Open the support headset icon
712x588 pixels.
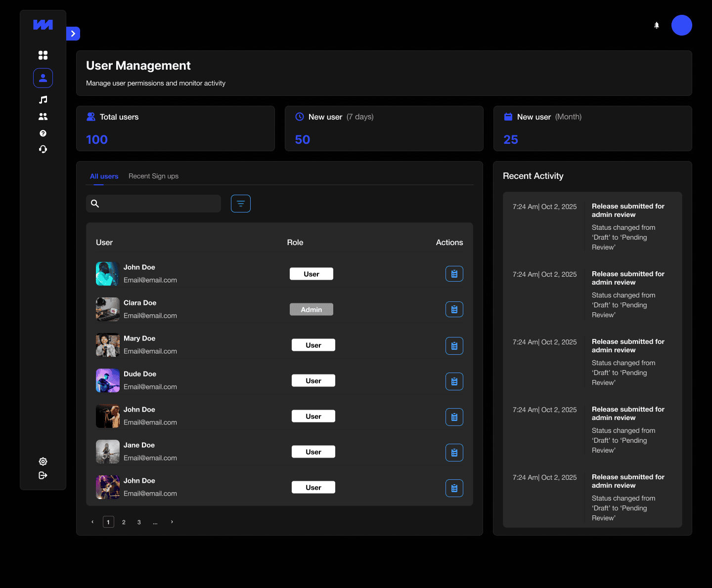tap(43, 149)
